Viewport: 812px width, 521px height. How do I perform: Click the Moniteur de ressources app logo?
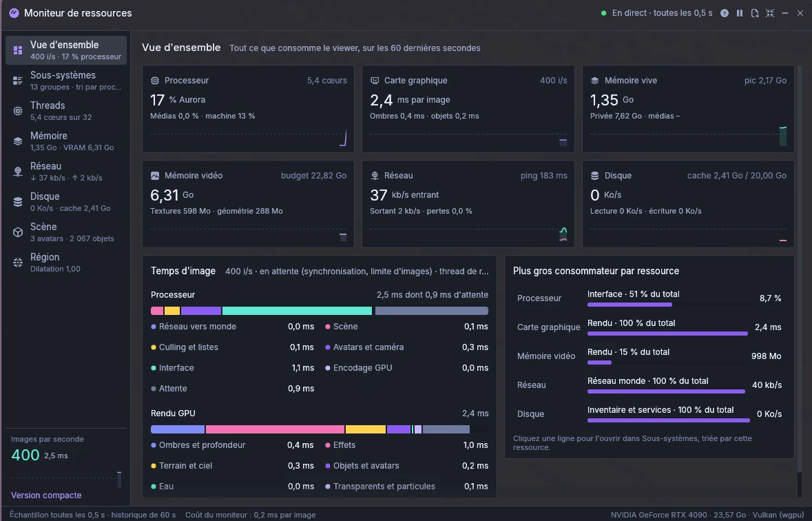pyautogui.click(x=14, y=13)
